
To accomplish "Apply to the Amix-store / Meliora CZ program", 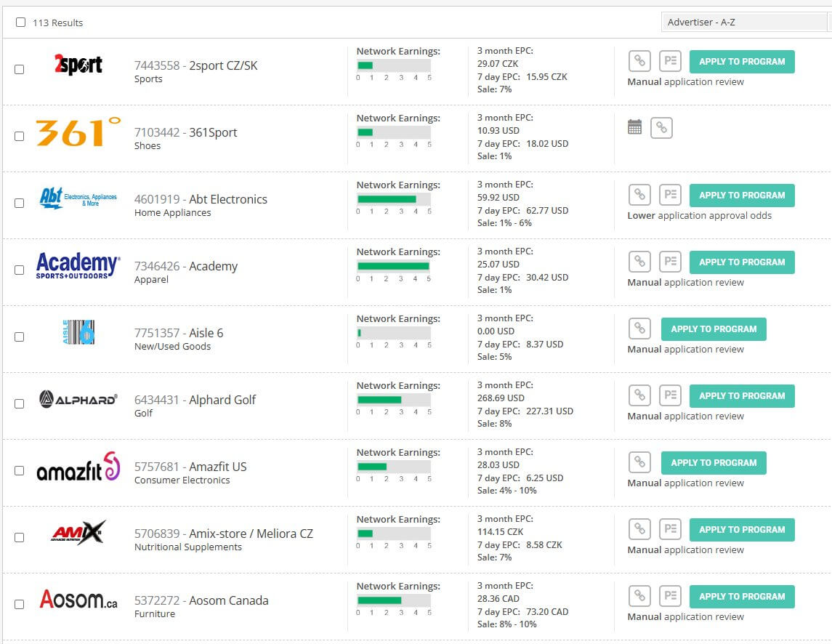I will (742, 530).
